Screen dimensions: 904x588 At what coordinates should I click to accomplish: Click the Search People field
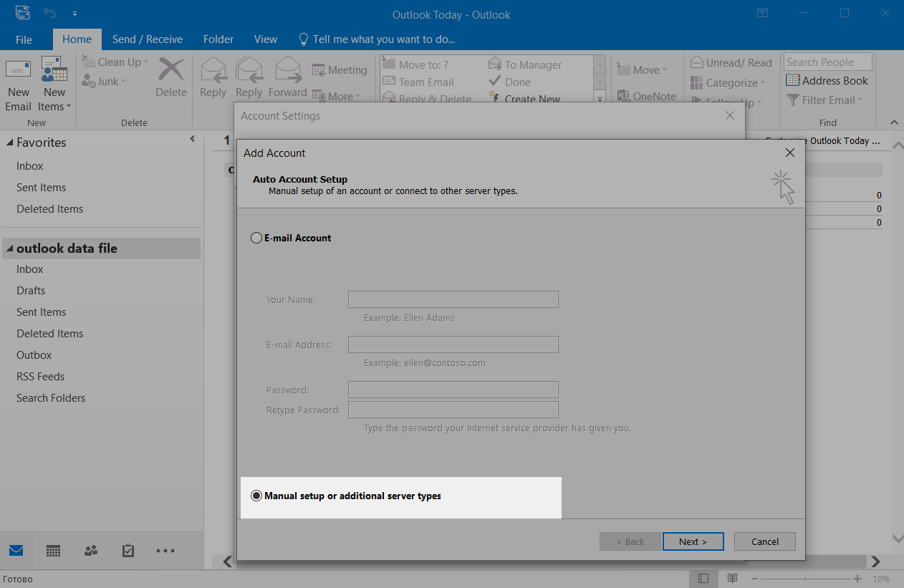827,62
